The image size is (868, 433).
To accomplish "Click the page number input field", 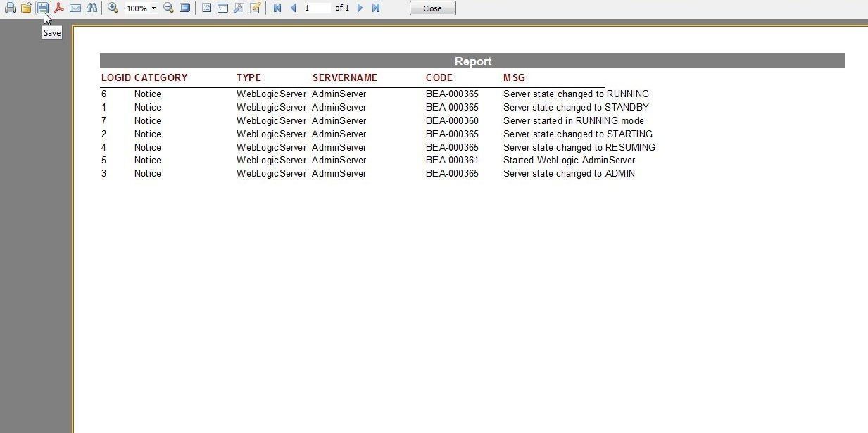I will tap(316, 8).
